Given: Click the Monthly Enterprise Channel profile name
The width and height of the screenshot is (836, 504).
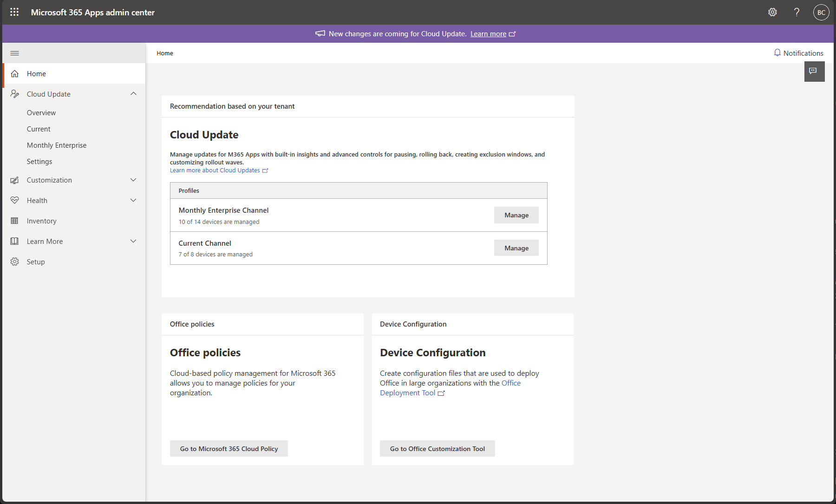Looking at the screenshot, I should 223,210.
